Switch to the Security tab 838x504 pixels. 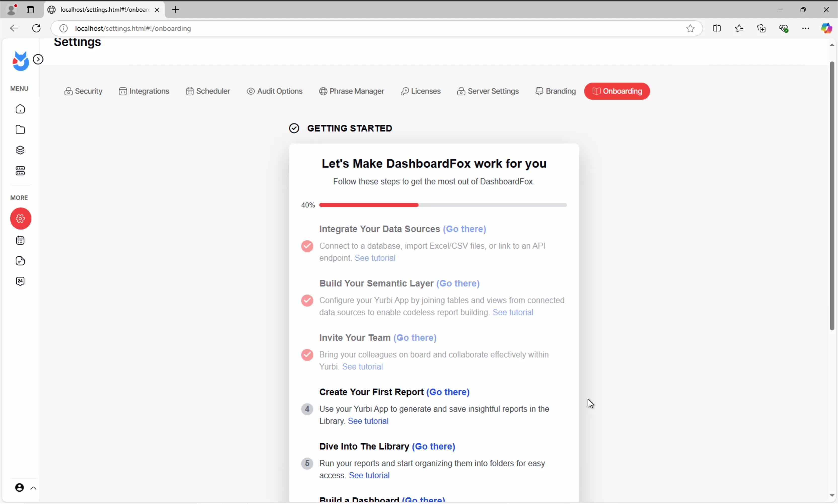tap(83, 91)
